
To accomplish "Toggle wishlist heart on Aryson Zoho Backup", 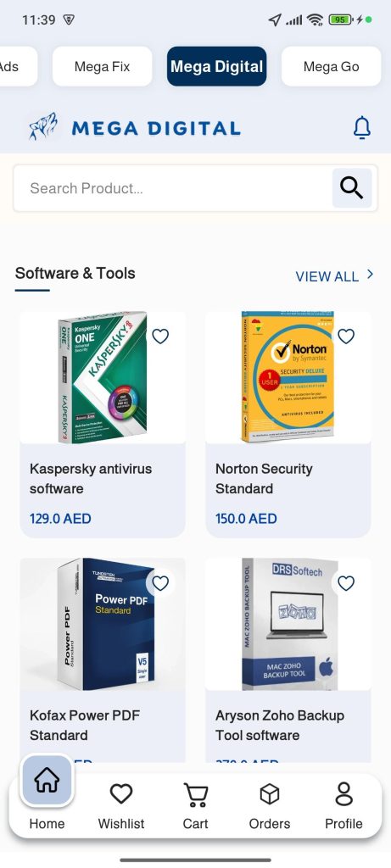I will pos(346,583).
